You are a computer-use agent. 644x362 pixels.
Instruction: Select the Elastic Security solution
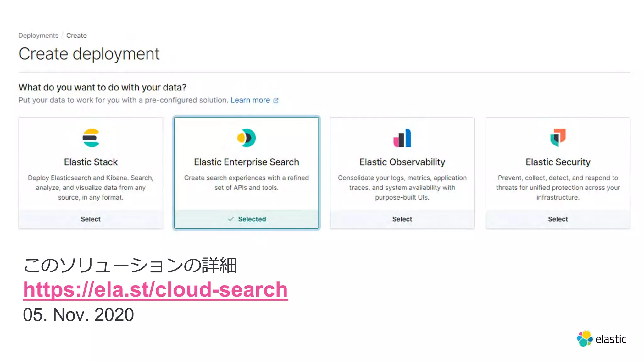pos(558,219)
